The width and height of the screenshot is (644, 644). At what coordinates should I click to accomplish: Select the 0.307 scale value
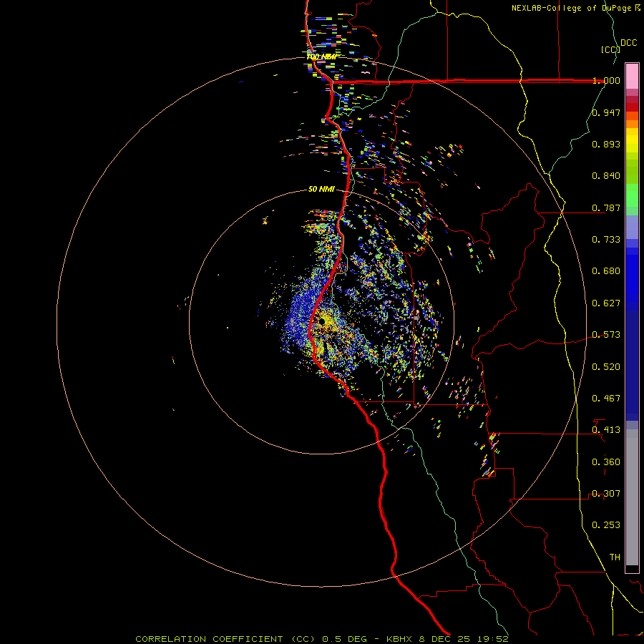pos(606,494)
